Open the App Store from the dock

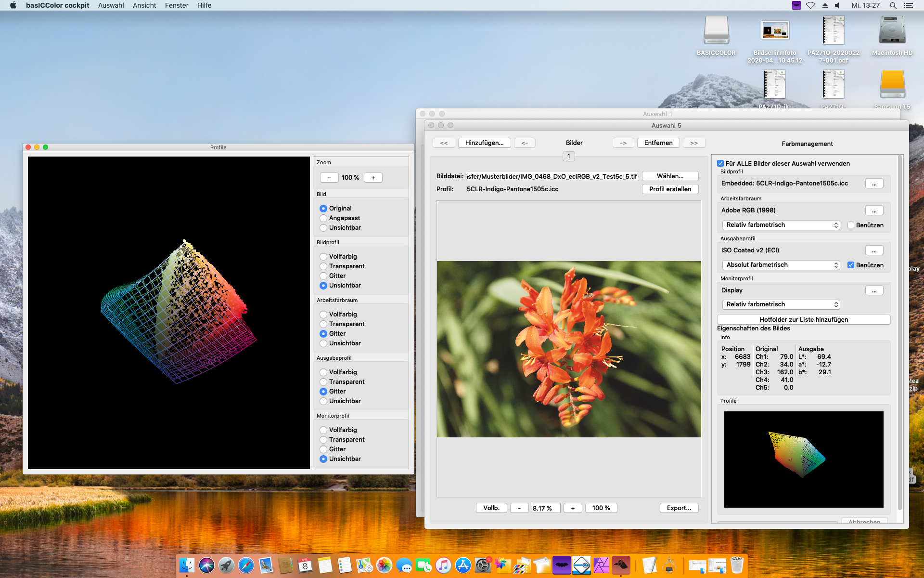(x=462, y=565)
